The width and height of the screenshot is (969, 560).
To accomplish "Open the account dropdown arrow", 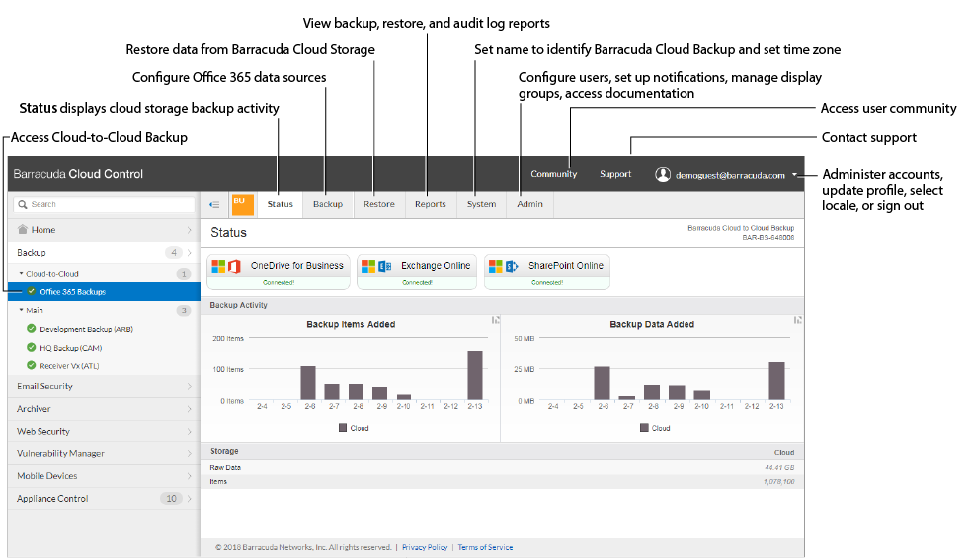I will (x=794, y=175).
